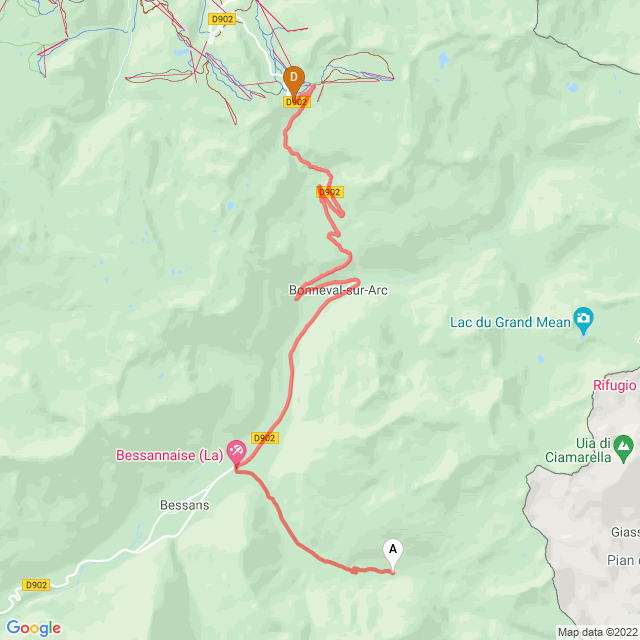Click the Pian label on the gray area

pyautogui.click(x=622, y=561)
